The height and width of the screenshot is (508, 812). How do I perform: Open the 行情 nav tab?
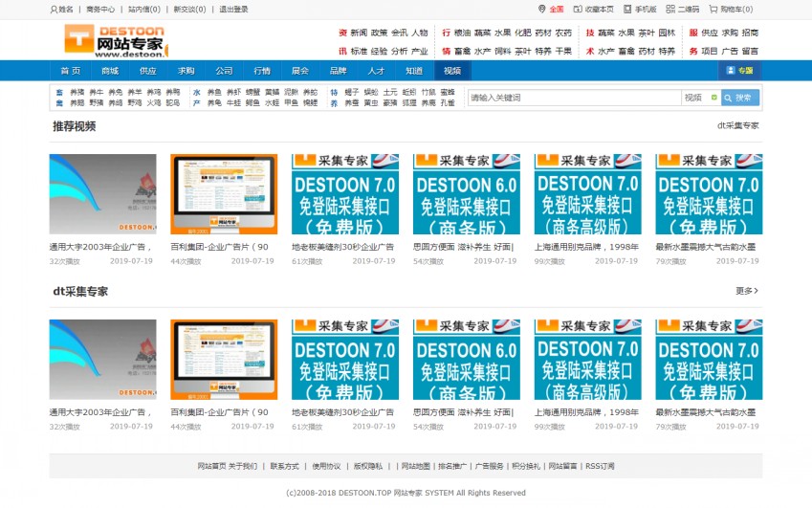click(x=262, y=71)
